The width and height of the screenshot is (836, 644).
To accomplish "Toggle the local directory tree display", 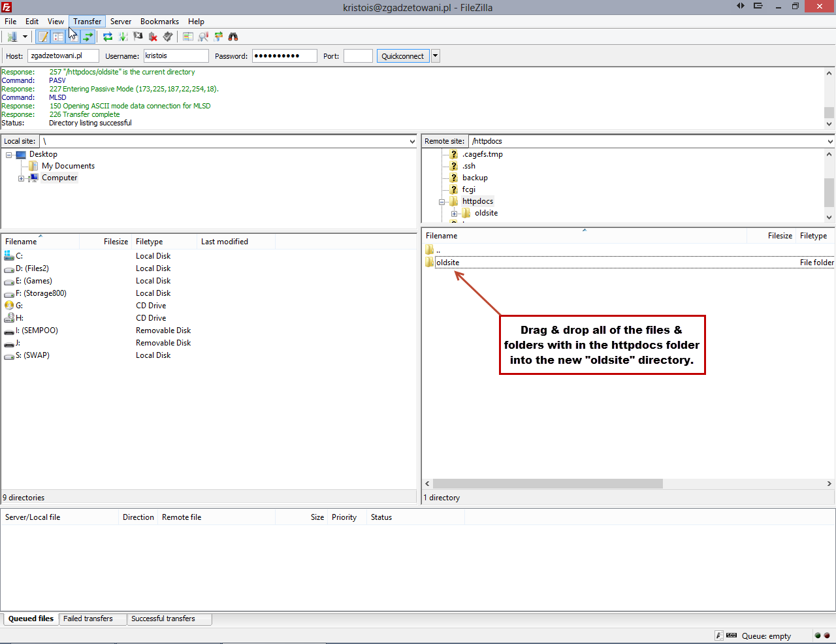I will coord(58,37).
